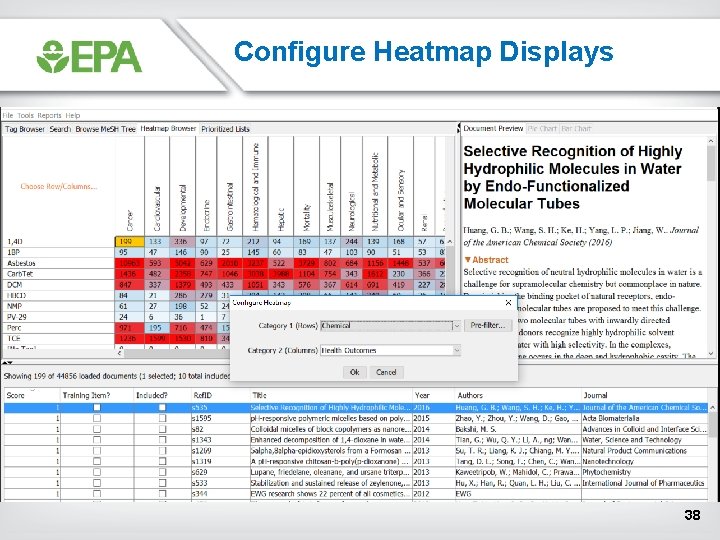This screenshot has height=540, width=720.
Task: Select the 1BP Developmental cell 146
Action: [x=182, y=253]
